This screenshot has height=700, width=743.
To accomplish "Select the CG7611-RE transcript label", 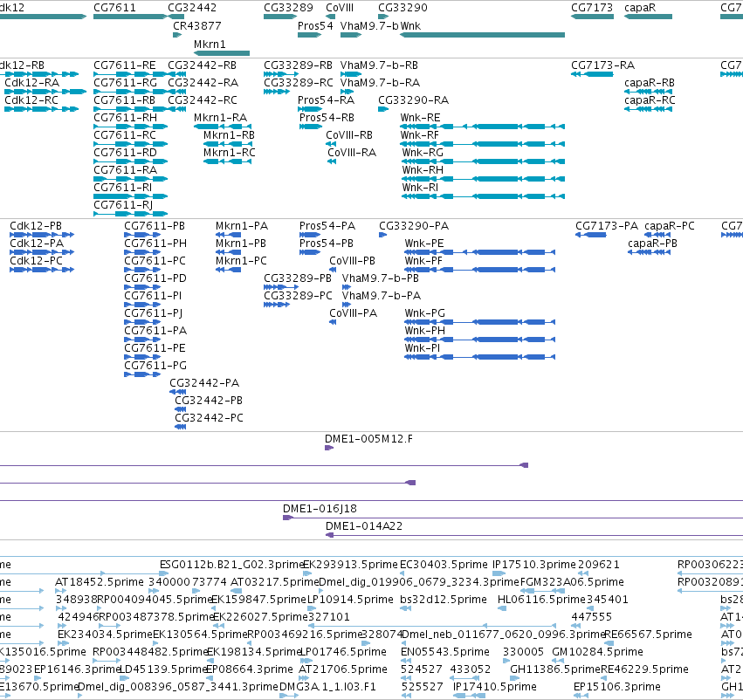I will coord(125,65).
